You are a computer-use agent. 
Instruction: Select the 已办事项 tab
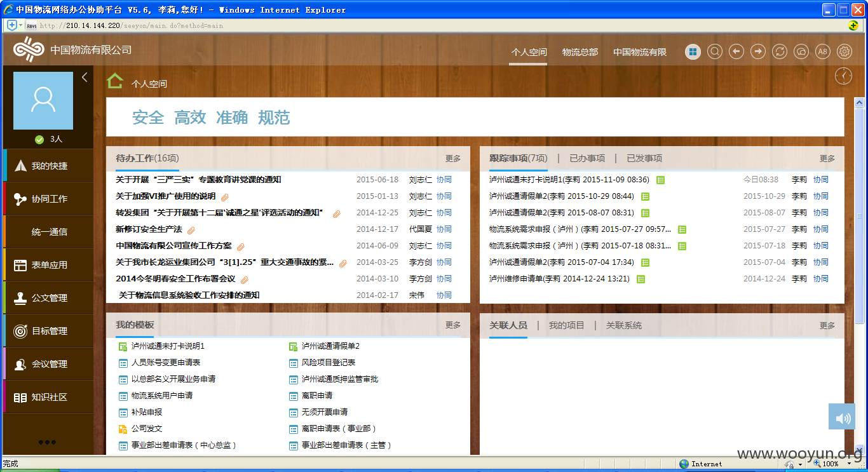(x=587, y=158)
